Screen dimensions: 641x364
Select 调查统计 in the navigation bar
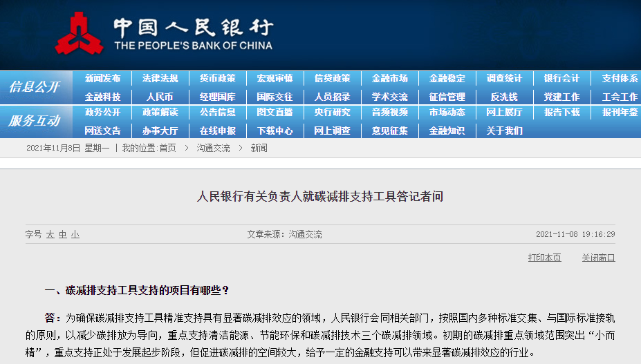504,79
